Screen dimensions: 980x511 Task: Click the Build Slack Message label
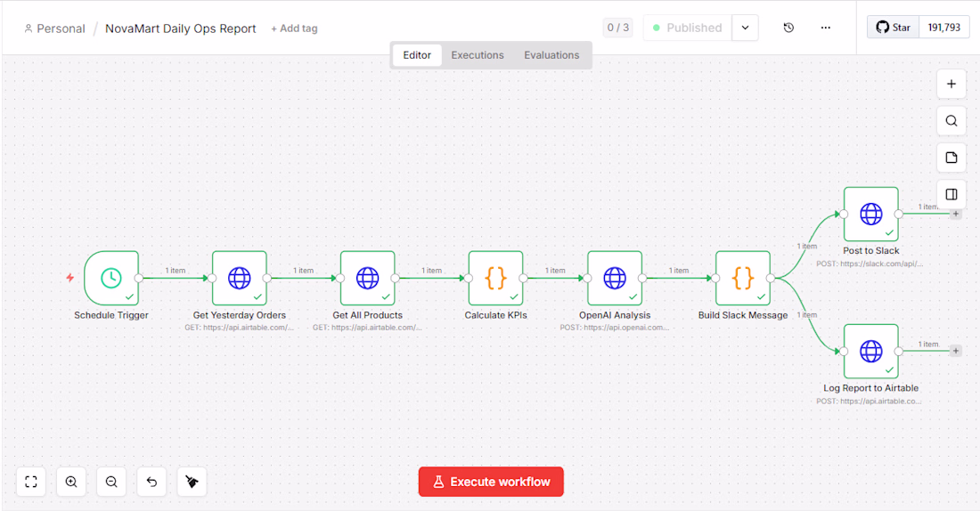click(x=742, y=315)
